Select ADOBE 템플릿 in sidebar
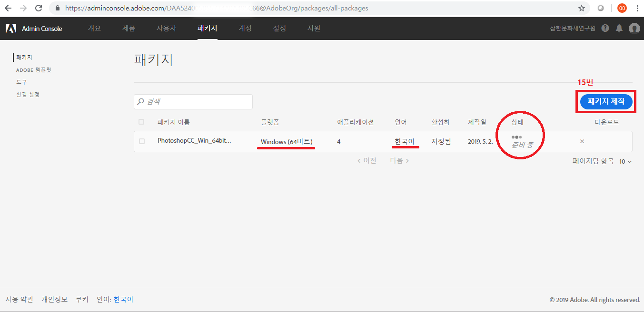This screenshot has width=644, height=313. [x=34, y=70]
